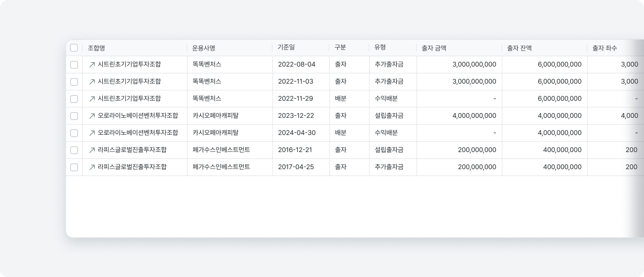The width and height of the screenshot is (644, 277).
Task: Sort by the 기준일 column header
Action: click(286, 47)
